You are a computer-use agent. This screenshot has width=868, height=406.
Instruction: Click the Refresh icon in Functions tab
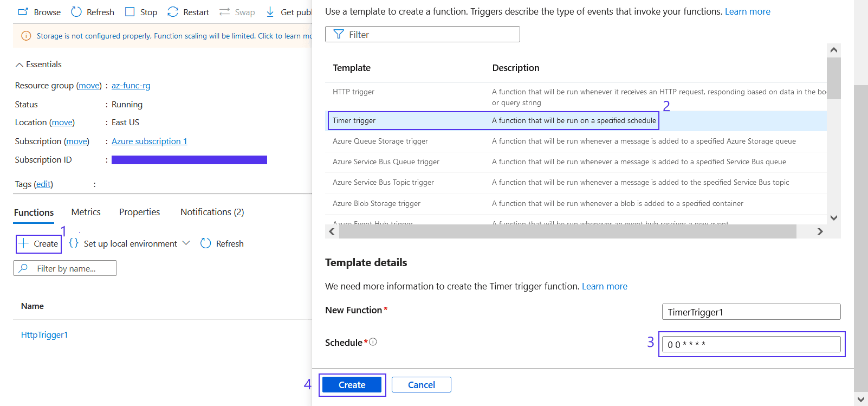(x=205, y=243)
